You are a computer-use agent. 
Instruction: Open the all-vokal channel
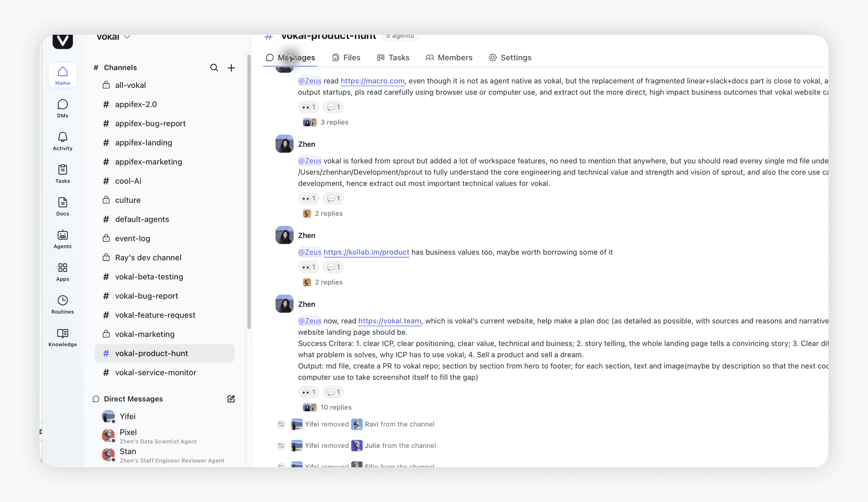tap(164, 85)
